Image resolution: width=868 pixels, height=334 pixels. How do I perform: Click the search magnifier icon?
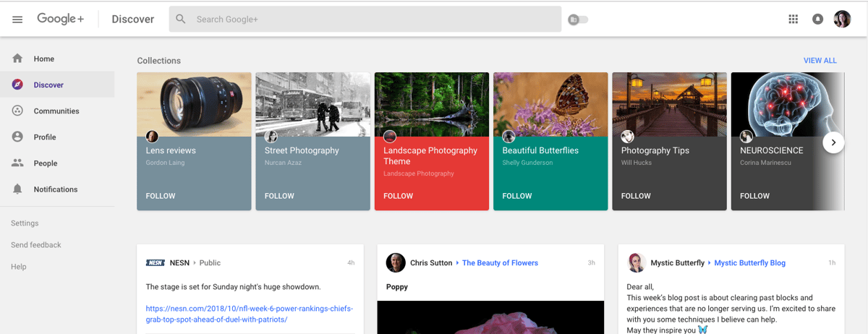[x=181, y=20]
